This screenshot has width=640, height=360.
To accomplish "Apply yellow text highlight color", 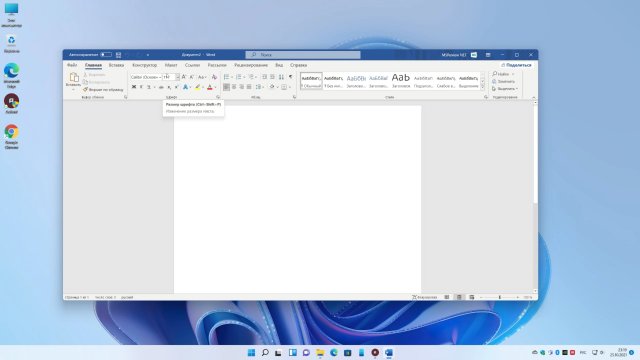I will 198,87.
